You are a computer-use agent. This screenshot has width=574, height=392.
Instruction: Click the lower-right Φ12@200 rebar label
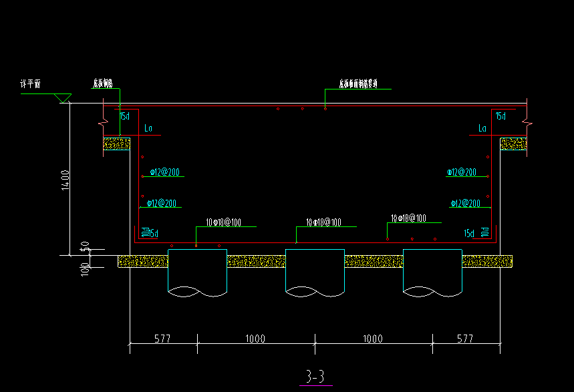coord(465,203)
